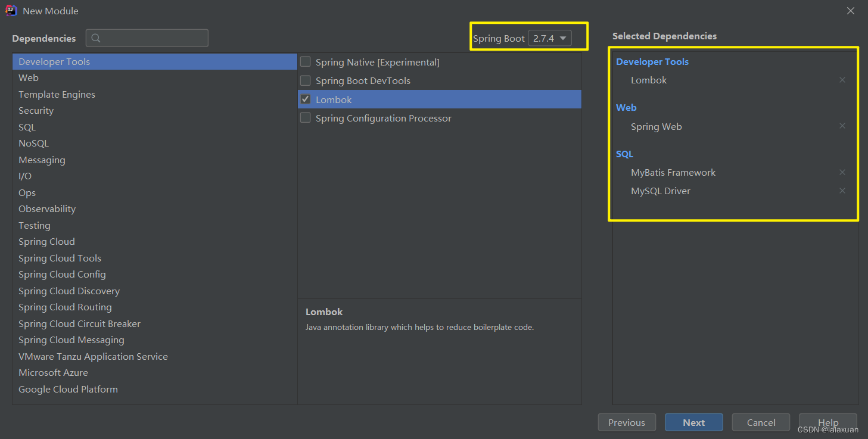Viewport: 868px width, 439px height.
Task: Click the Lombok description text
Action: (x=419, y=327)
